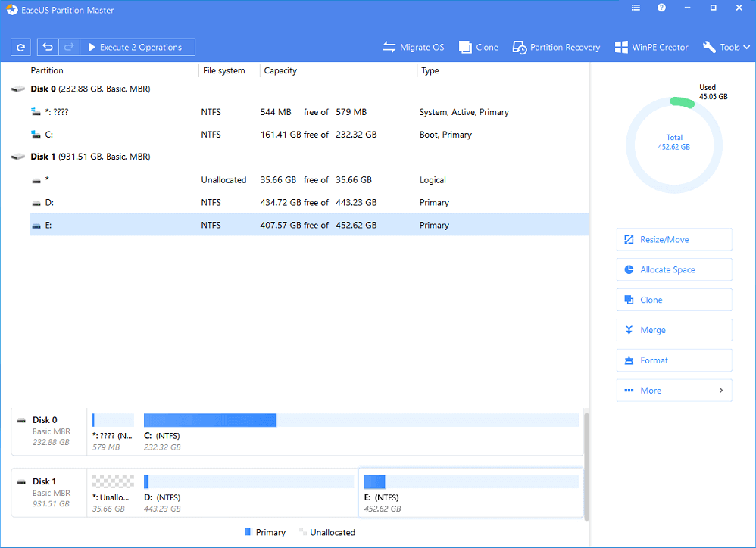Expand the More actions menu

point(674,391)
